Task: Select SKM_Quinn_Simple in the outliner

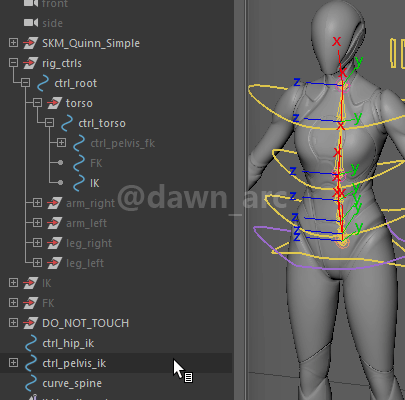Action: pyautogui.click(x=91, y=43)
